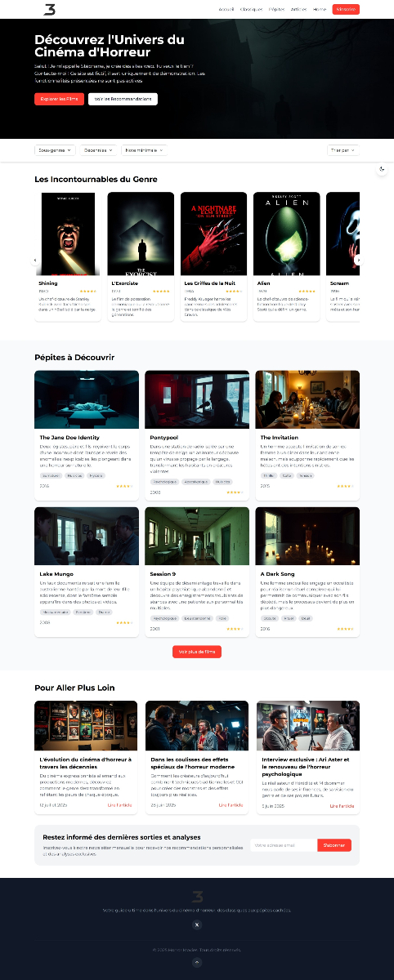
Task: Click Lire l'article on the 12 juillet article
Action: [x=119, y=805]
